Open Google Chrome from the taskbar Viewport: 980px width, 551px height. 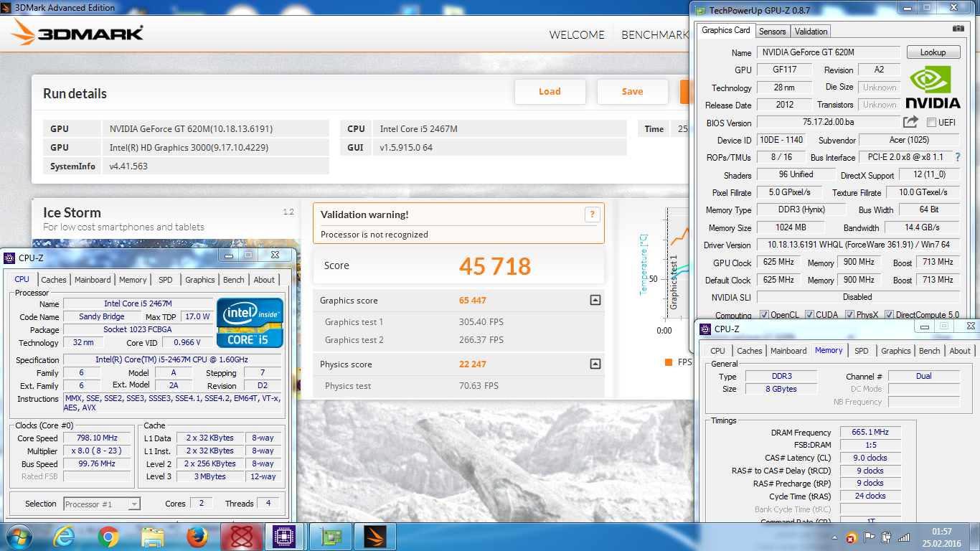(x=108, y=537)
